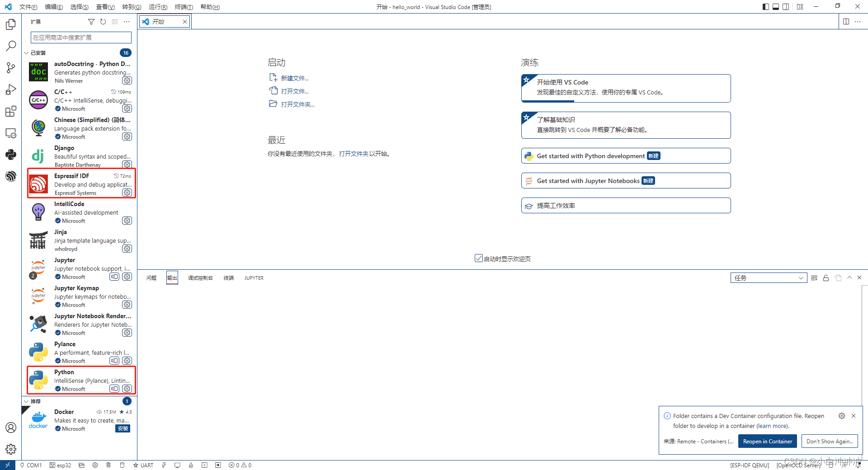The image size is (868, 470).
Task: Select the Espressif IDF extension entry
Action: 81,183
